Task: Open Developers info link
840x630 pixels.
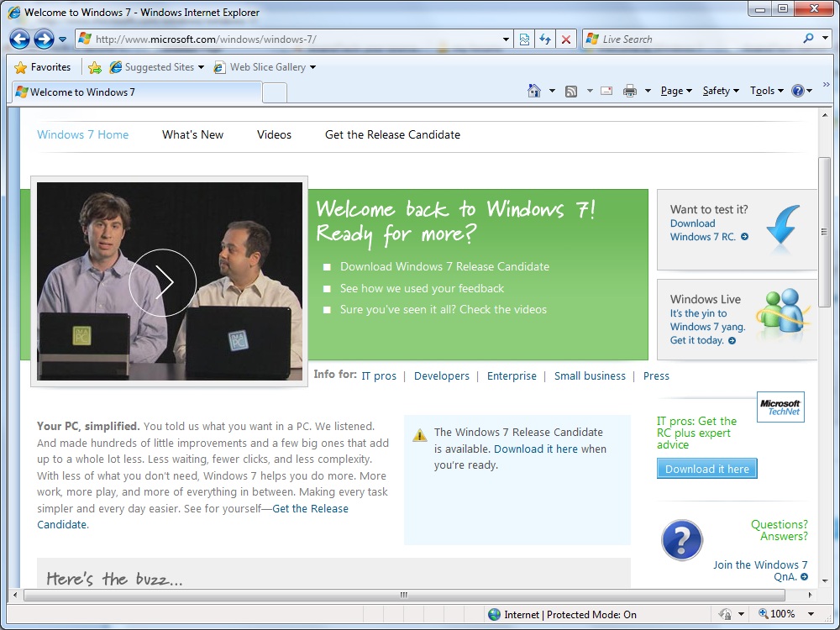Action: pyautogui.click(x=442, y=375)
